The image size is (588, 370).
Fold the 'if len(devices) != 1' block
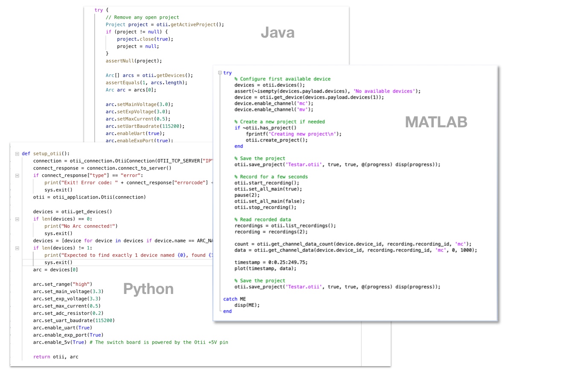[17, 248]
